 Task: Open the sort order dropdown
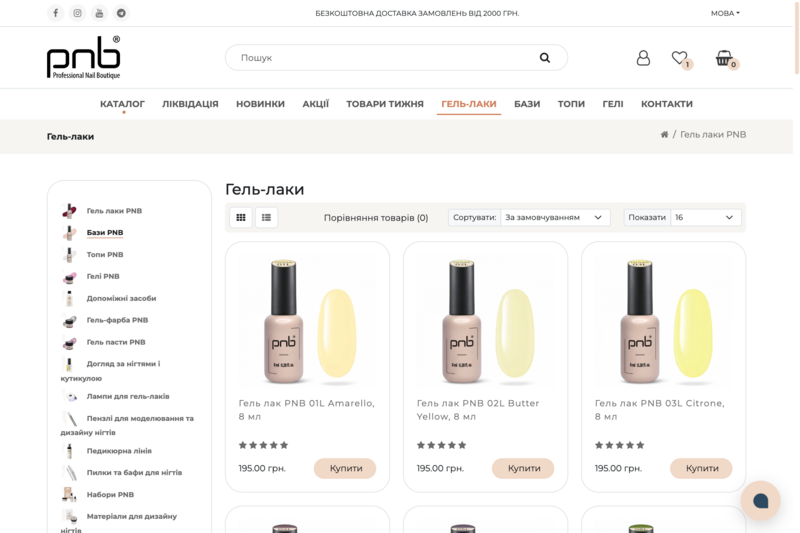pyautogui.click(x=555, y=217)
